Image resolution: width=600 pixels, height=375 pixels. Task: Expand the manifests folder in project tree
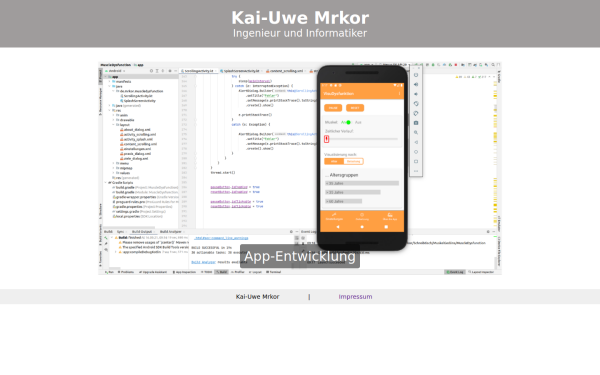pyautogui.click(x=109, y=82)
